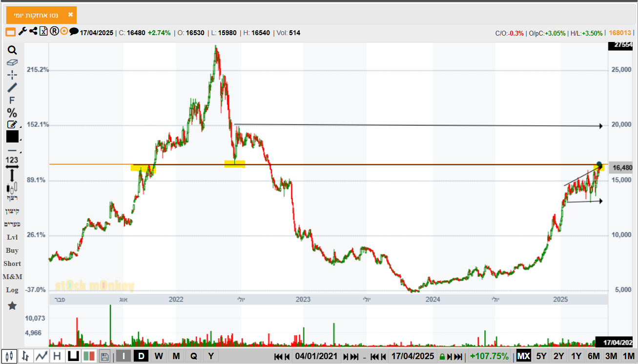This screenshot has height=364, width=638.
Task: Edit the end date 17/04/2025 field
Action: pyautogui.click(x=412, y=356)
